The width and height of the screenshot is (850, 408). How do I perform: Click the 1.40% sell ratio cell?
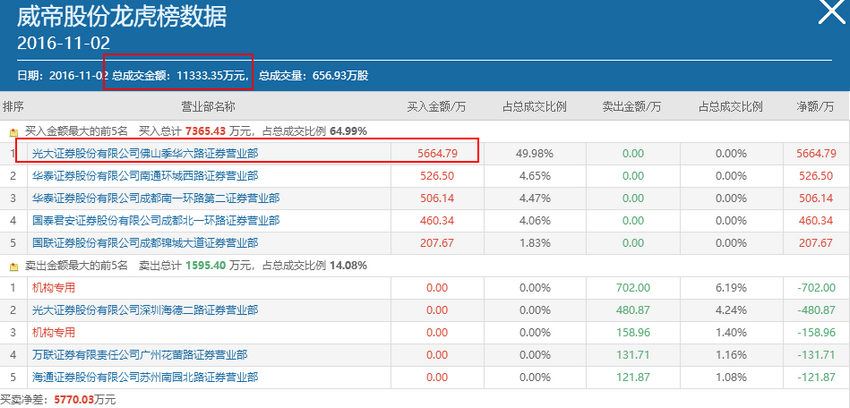(x=731, y=332)
